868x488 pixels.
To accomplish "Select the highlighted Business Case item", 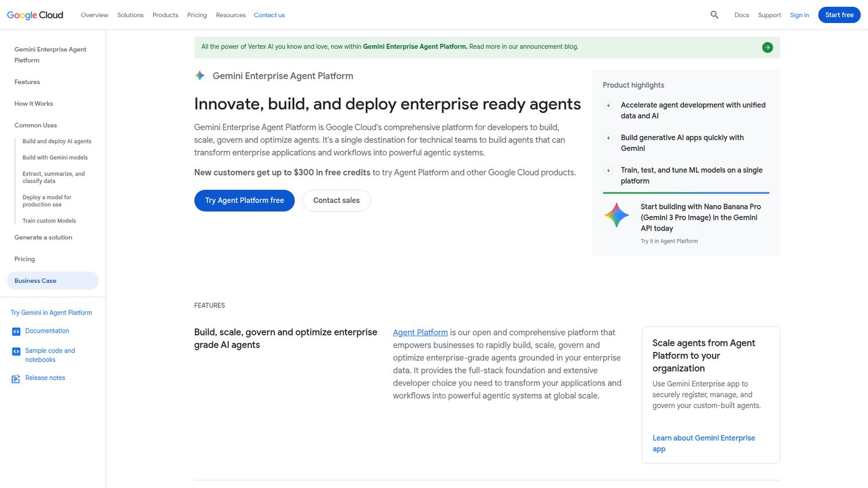I will (x=53, y=281).
